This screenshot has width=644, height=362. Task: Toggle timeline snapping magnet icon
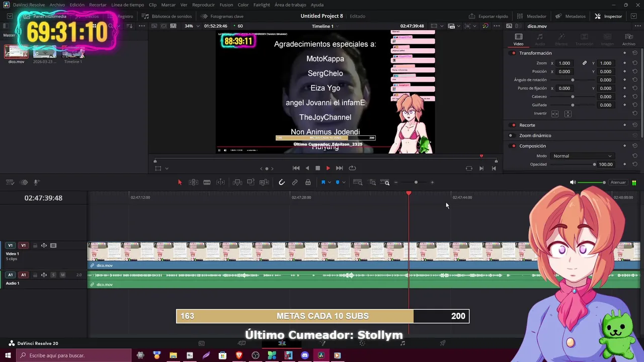tap(282, 182)
